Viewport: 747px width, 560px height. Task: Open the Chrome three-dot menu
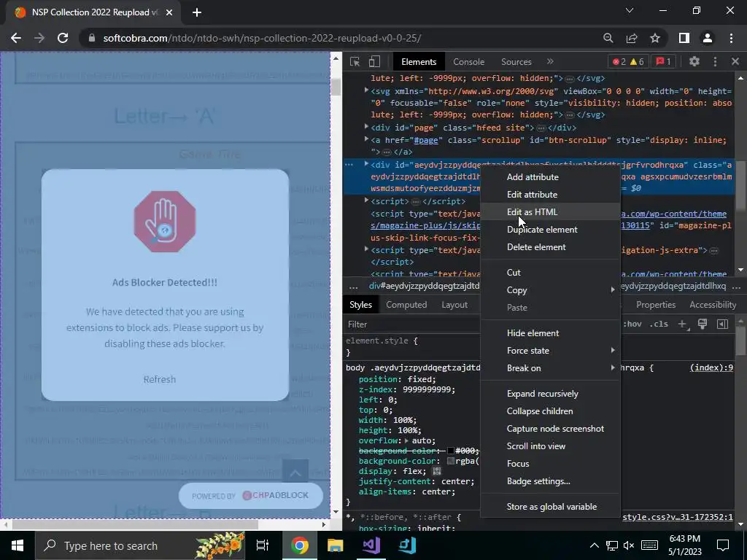pyautogui.click(x=731, y=38)
